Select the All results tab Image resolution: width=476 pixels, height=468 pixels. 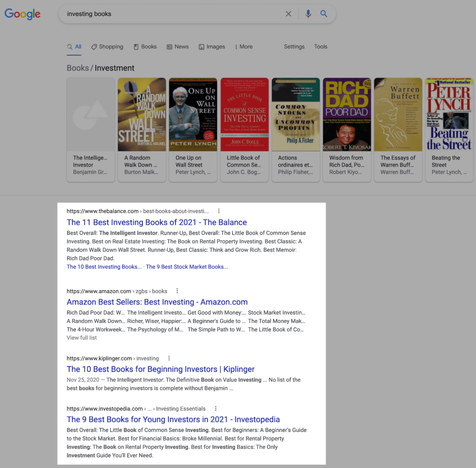click(74, 47)
